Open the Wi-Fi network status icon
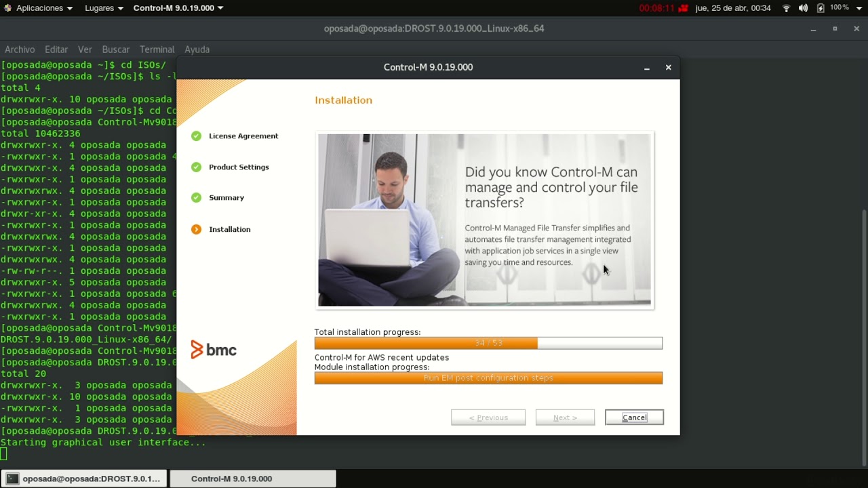 pyautogui.click(x=787, y=8)
